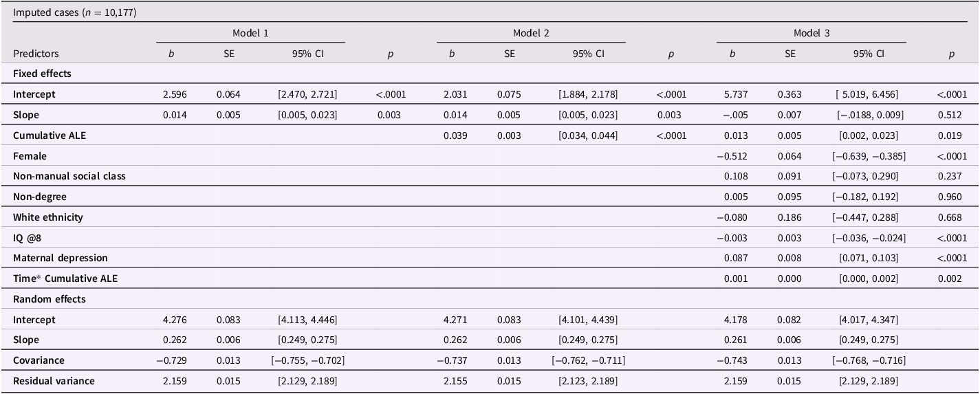Viewport: 980px width, 394px height.
Task: Select the Model 1 Covariance value −0.729
Action: 171,360
